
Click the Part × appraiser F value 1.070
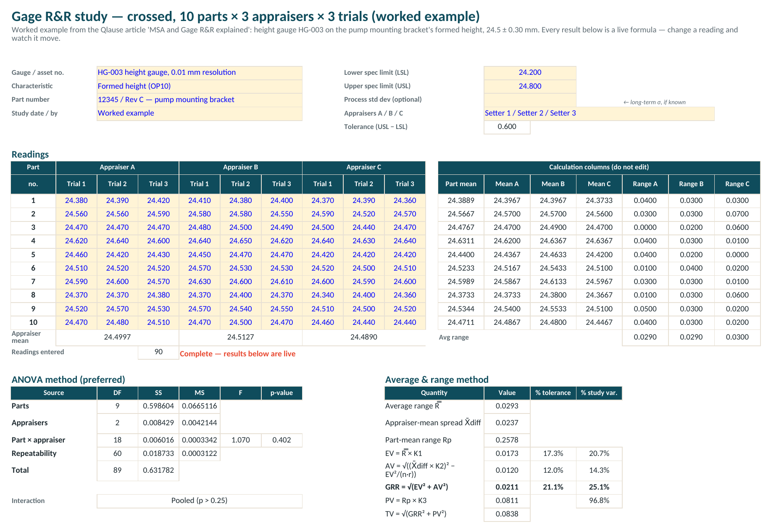point(241,440)
